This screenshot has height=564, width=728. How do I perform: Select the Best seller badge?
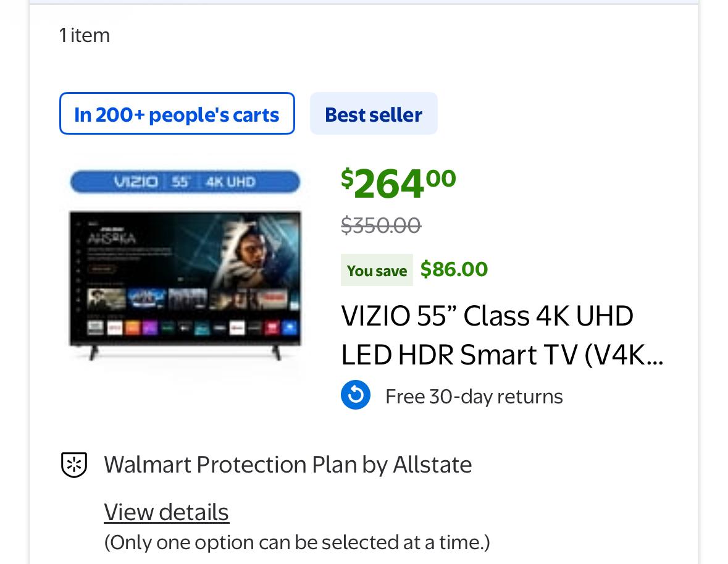click(x=374, y=114)
